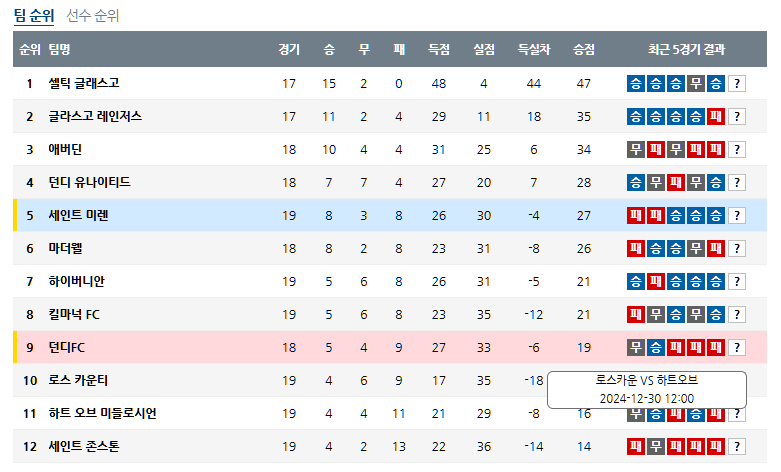Image resolution: width=781 pixels, height=472 pixels.
Task: Click the question mark icon in 애버딘 row
Action: tap(737, 149)
